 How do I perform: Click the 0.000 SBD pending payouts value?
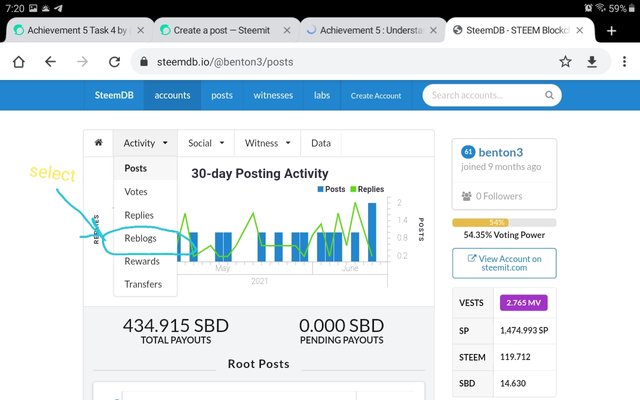click(x=342, y=326)
